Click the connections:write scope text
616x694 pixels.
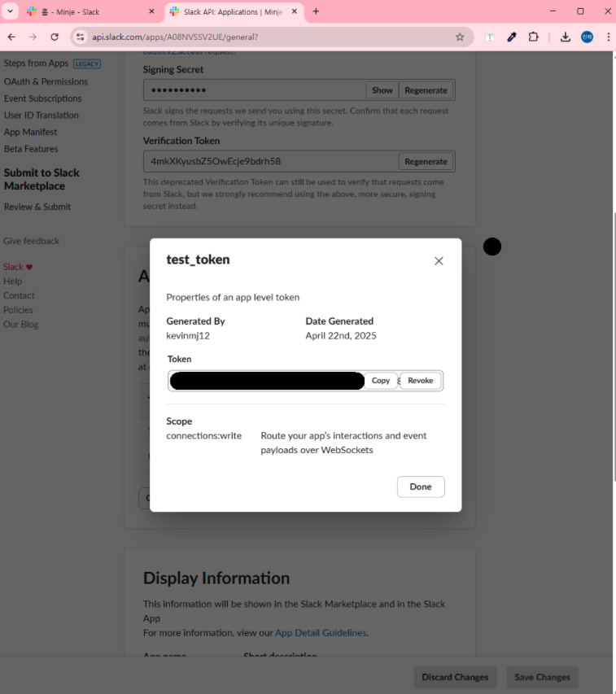click(204, 436)
